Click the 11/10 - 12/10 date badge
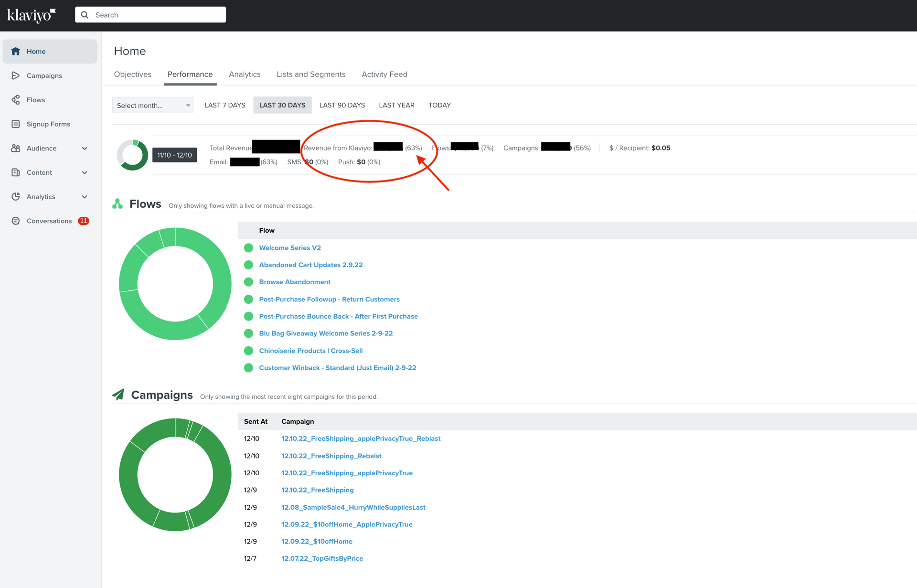The height and width of the screenshot is (588, 917). 175,155
